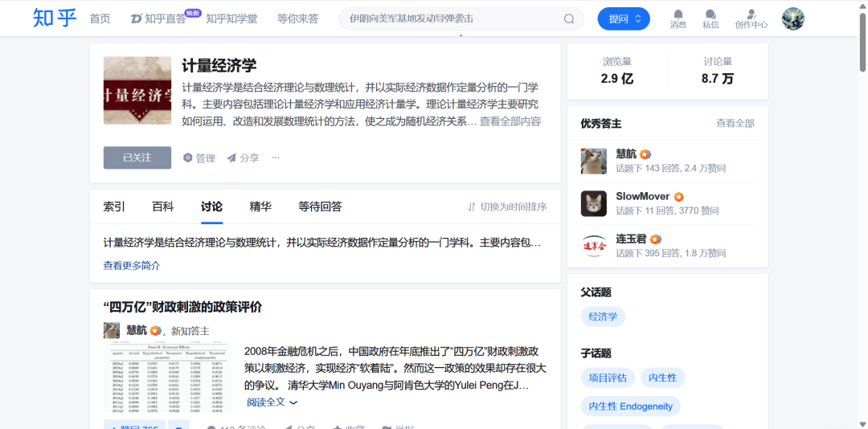Open 私信 private messages icon

[x=710, y=15]
